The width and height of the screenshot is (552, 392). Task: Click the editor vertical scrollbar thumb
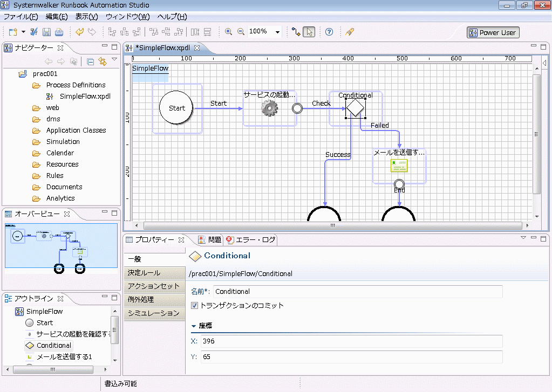536,134
